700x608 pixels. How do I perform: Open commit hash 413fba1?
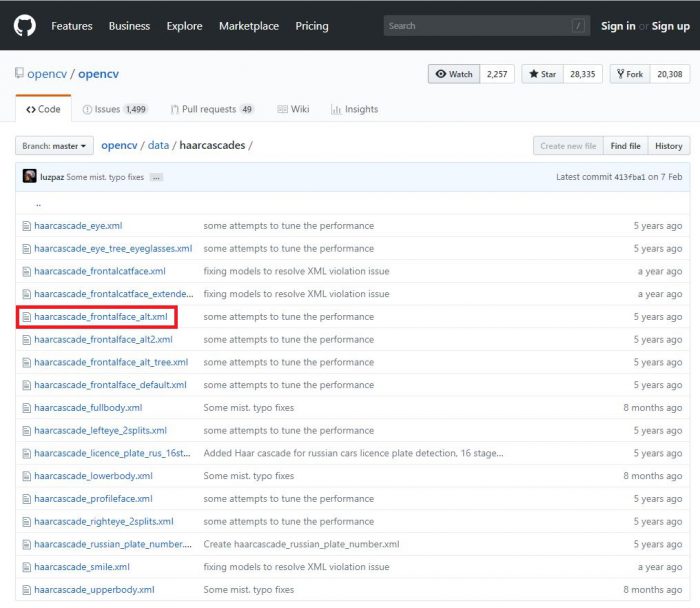tap(629, 177)
